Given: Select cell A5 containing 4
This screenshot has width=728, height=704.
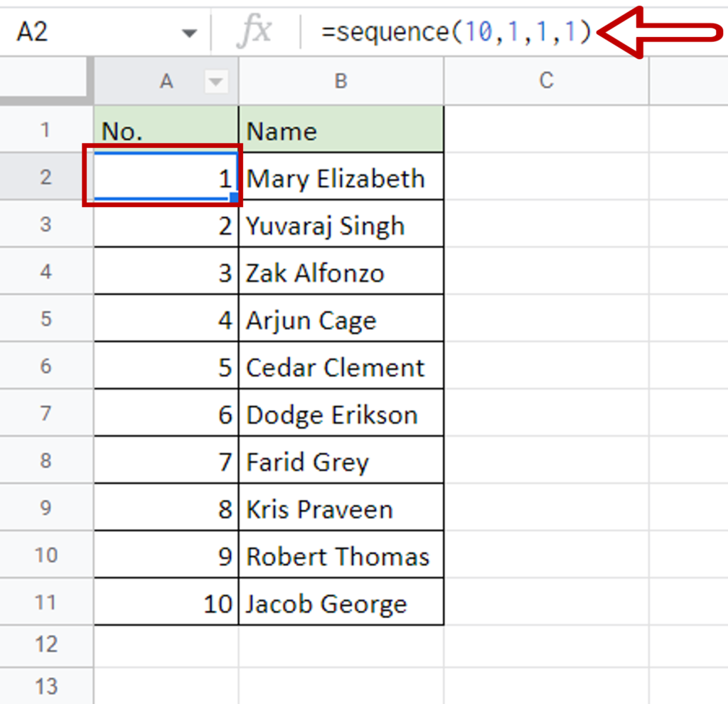Looking at the screenshot, I should (x=166, y=319).
